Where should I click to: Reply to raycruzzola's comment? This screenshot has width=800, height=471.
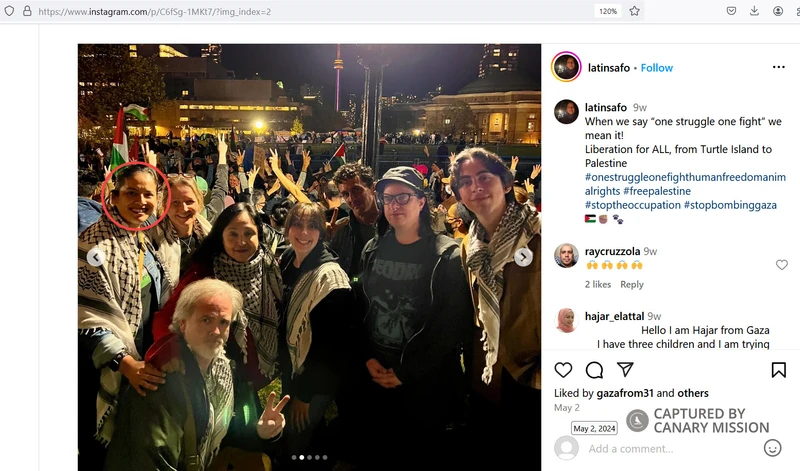point(632,284)
